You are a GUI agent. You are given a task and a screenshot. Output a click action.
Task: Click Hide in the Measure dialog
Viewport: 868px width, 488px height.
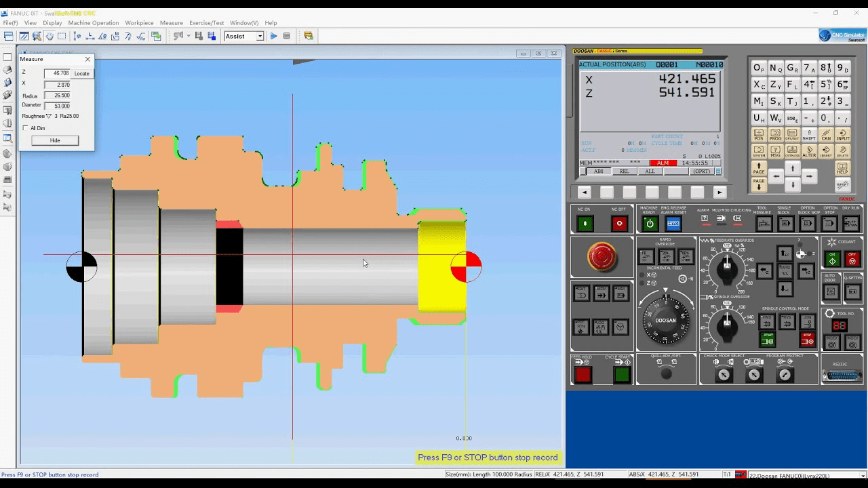[55, 140]
